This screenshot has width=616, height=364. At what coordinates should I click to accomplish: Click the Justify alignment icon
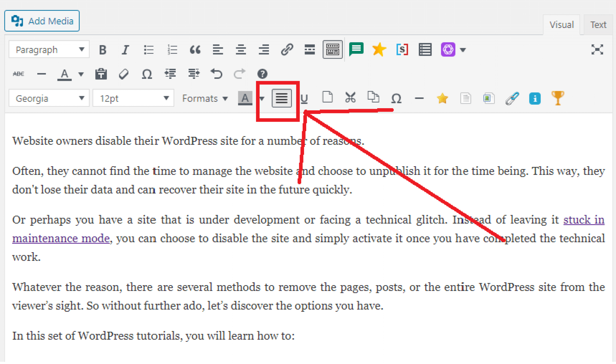[x=282, y=98]
